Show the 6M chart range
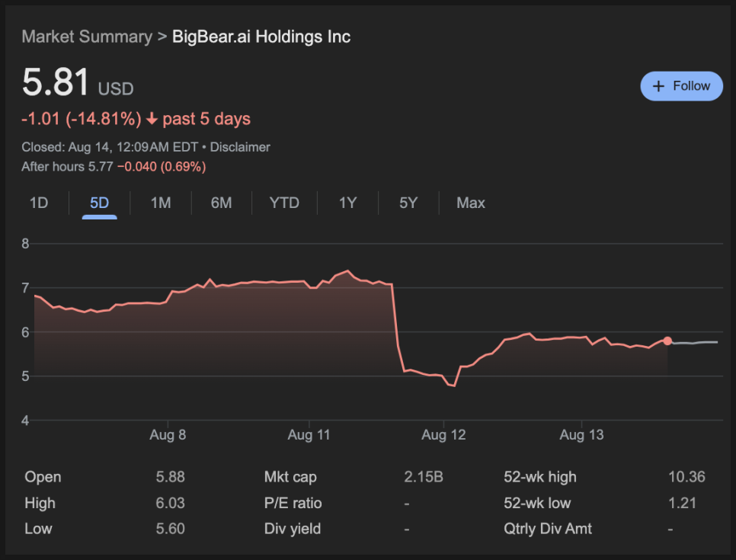Screen dimensions: 736x560 (221, 203)
